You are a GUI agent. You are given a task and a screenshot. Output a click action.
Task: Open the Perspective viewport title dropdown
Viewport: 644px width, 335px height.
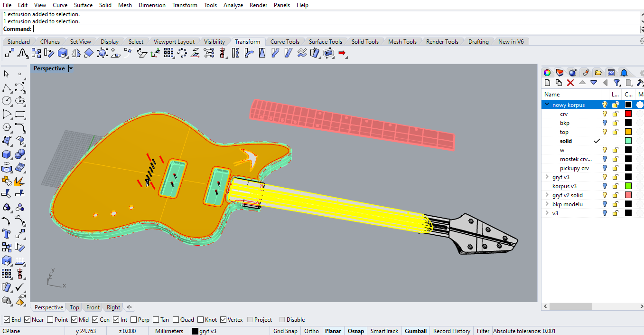pyautogui.click(x=70, y=68)
